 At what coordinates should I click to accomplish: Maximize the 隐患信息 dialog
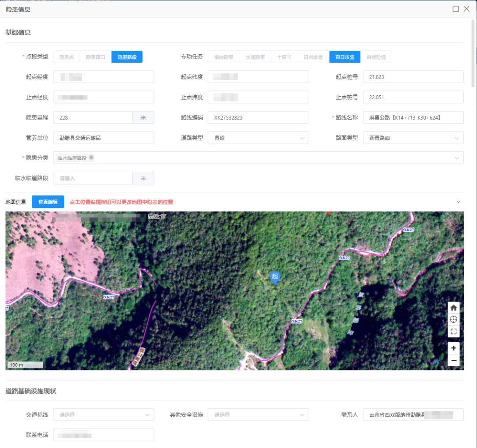(455, 9)
